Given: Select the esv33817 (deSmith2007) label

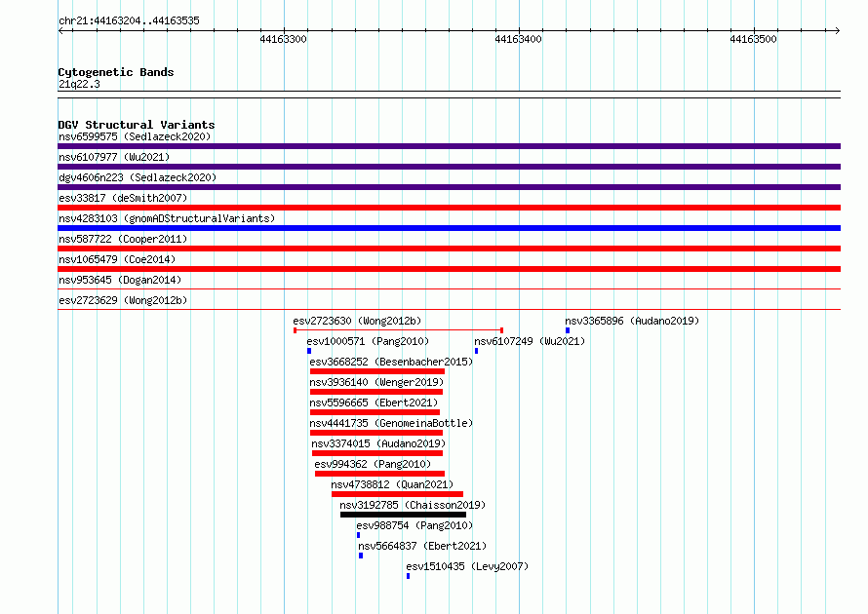Looking at the screenshot, I should [x=123, y=198].
